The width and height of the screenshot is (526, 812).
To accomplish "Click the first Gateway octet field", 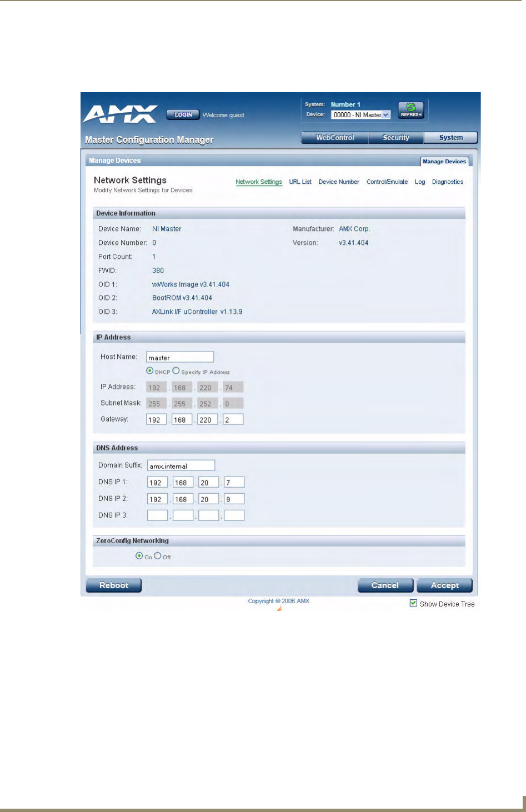I will coord(157,419).
